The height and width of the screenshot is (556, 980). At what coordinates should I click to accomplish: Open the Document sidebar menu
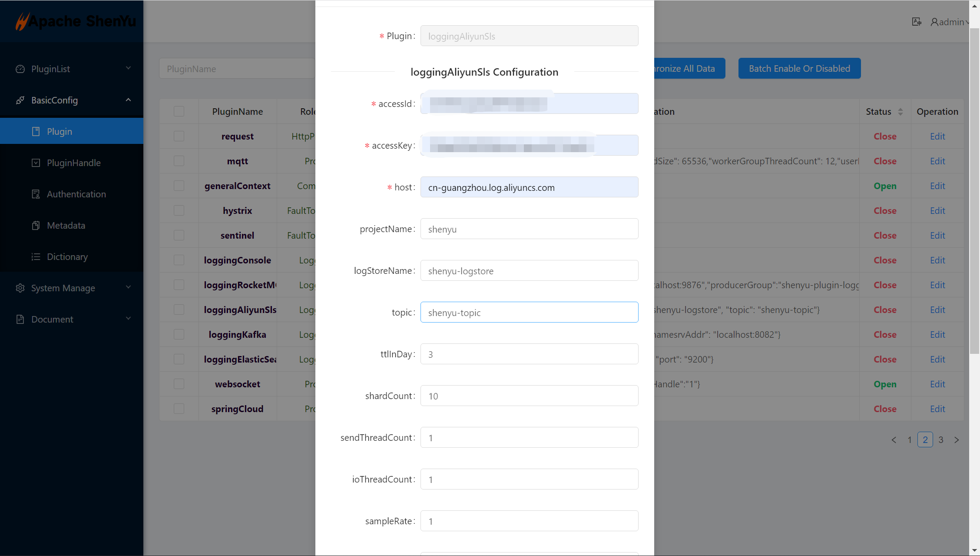click(52, 320)
